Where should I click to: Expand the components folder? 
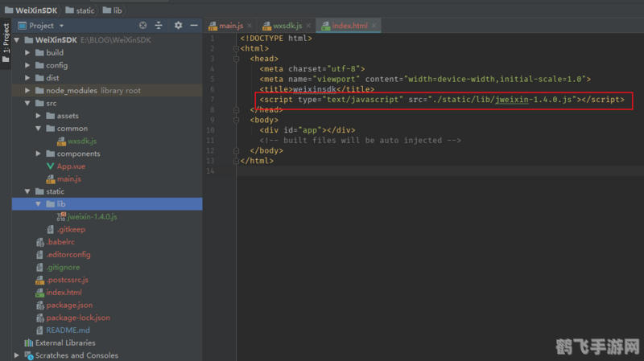pos(39,154)
